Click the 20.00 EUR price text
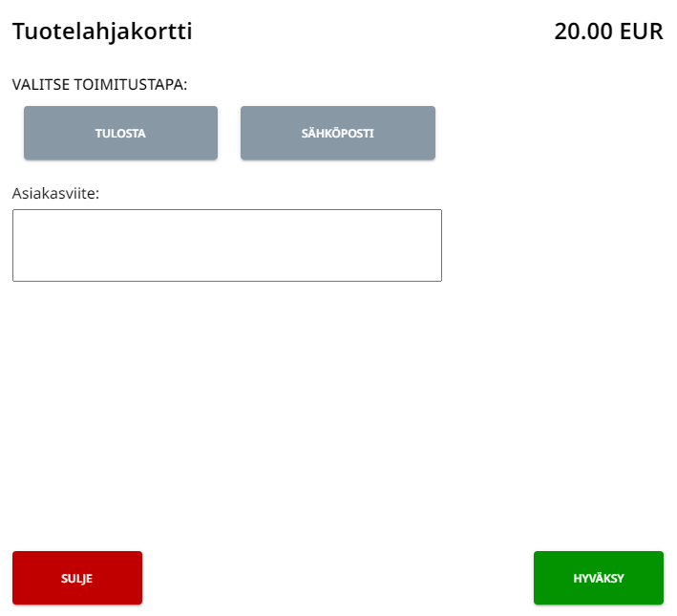 pos(608,32)
